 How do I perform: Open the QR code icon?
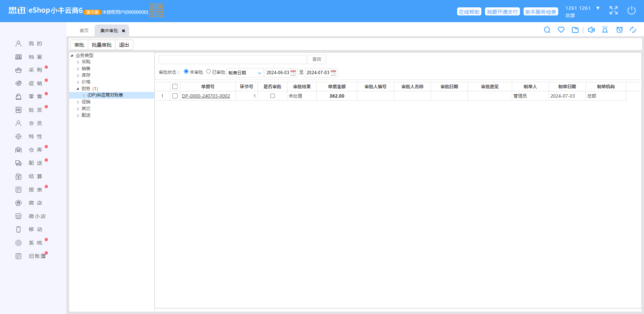coord(156,10)
